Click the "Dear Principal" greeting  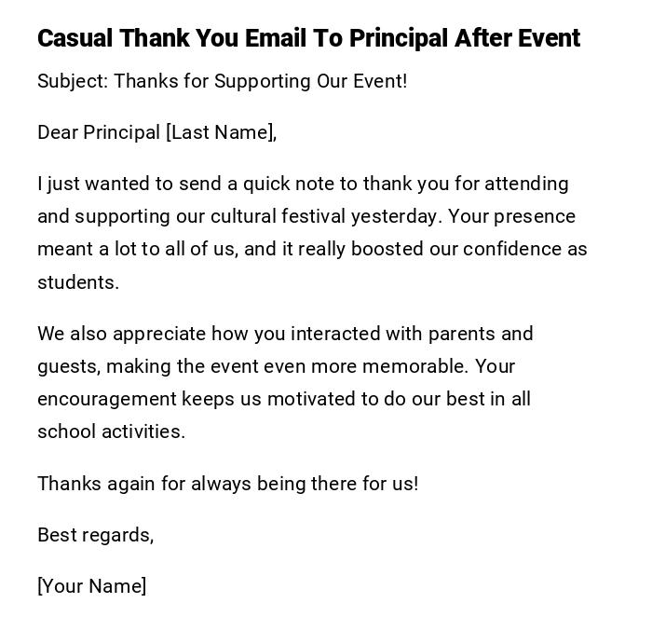(x=99, y=132)
